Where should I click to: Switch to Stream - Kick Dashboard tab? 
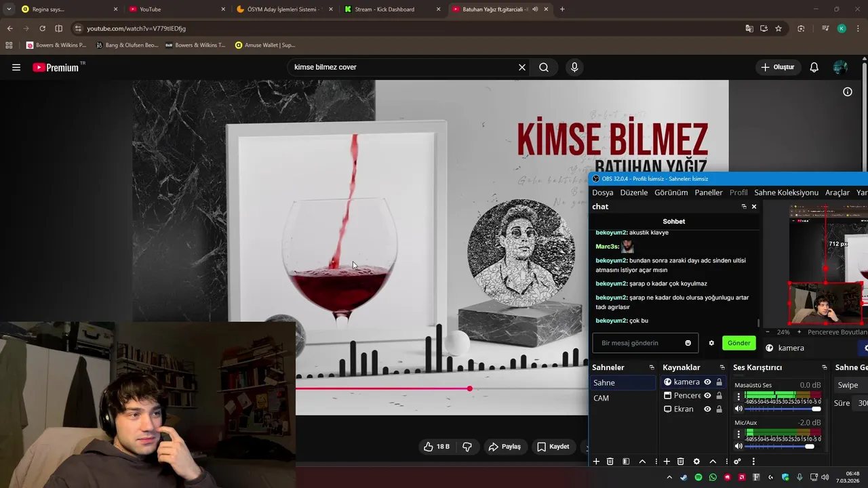(392, 9)
